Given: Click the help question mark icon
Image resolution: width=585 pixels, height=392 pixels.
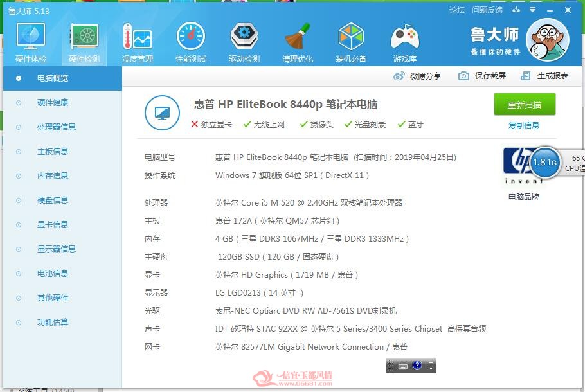Looking at the screenshot, I should pos(417,365).
